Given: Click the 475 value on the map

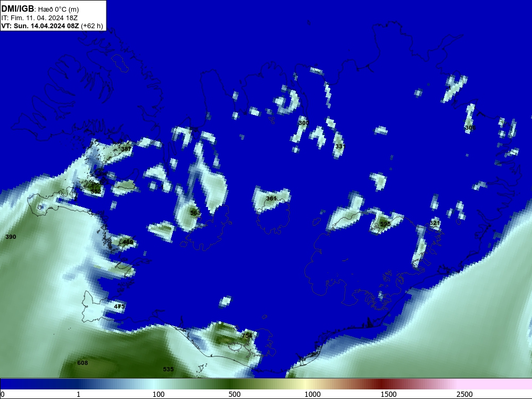Looking at the screenshot, I should tap(119, 306).
